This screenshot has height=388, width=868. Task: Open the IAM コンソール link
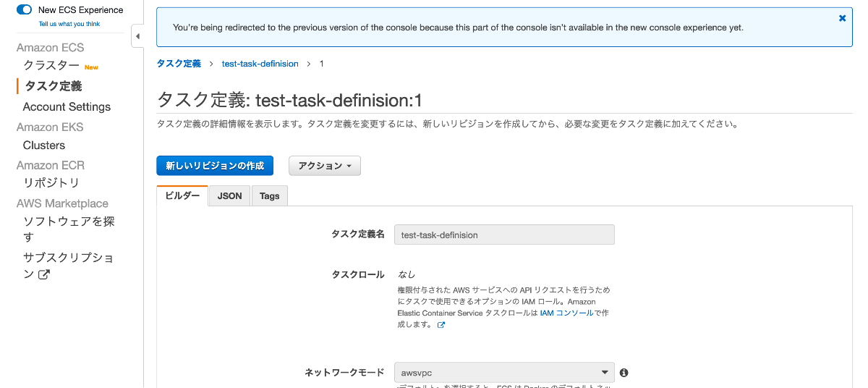tap(566, 313)
